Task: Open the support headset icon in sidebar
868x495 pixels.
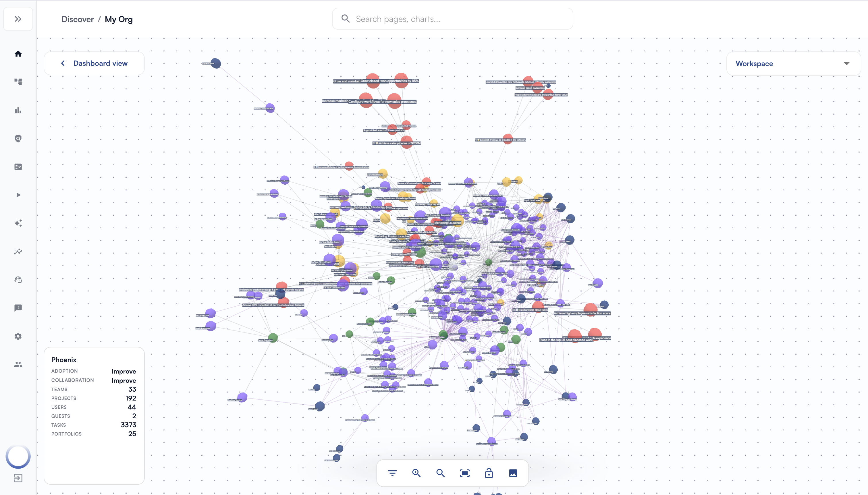Action: [x=18, y=280]
